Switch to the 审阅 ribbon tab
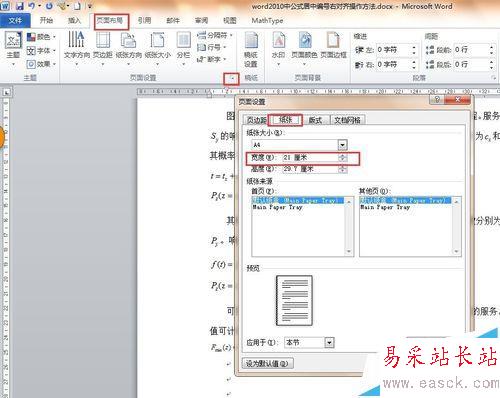Image resolution: width=500 pixels, height=398 pixels. pos(201,21)
